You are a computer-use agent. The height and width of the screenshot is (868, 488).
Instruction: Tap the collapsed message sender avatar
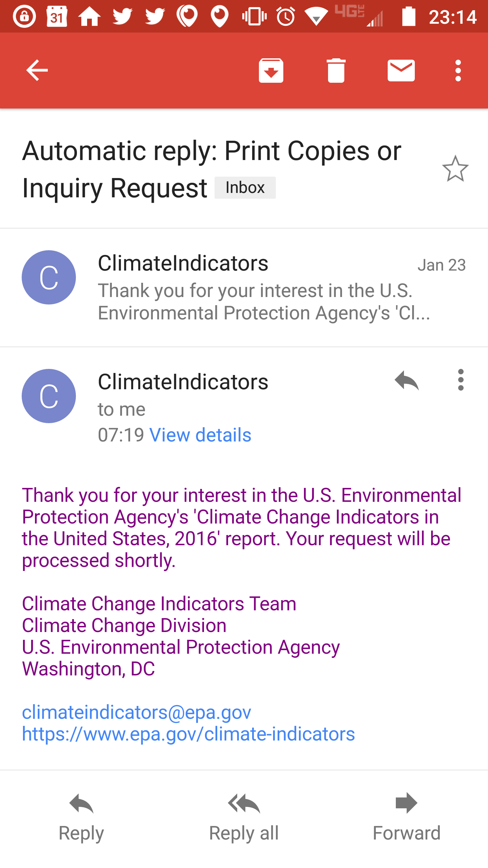pos(49,277)
